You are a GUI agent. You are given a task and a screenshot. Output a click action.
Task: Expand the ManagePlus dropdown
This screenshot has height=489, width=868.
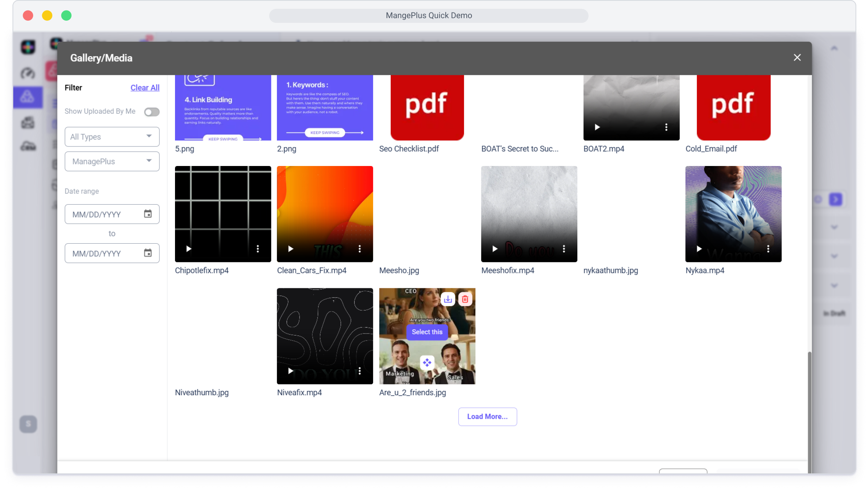click(x=112, y=161)
